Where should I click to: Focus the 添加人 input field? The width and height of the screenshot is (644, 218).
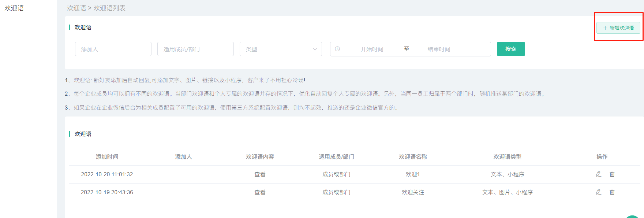pyautogui.click(x=113, y=49)
